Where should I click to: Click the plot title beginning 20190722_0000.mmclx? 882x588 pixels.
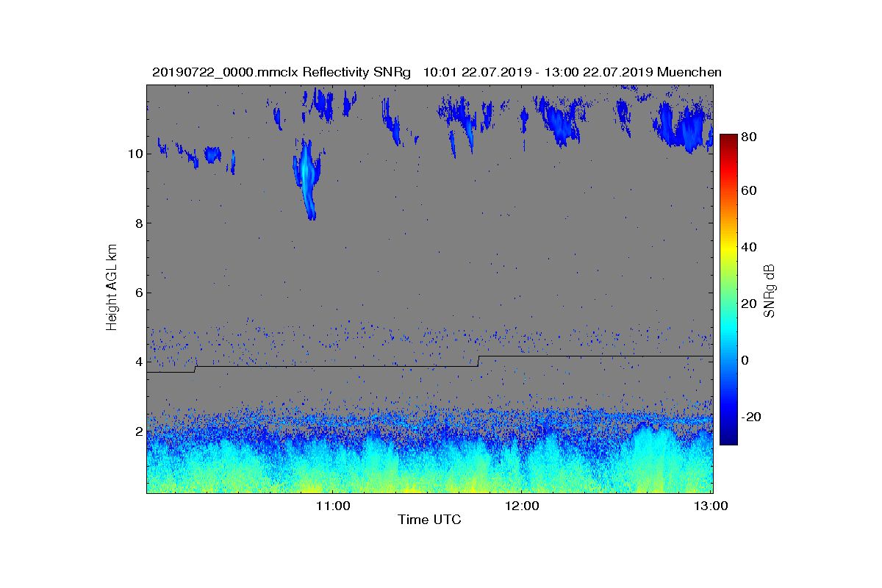click(437, 72)
